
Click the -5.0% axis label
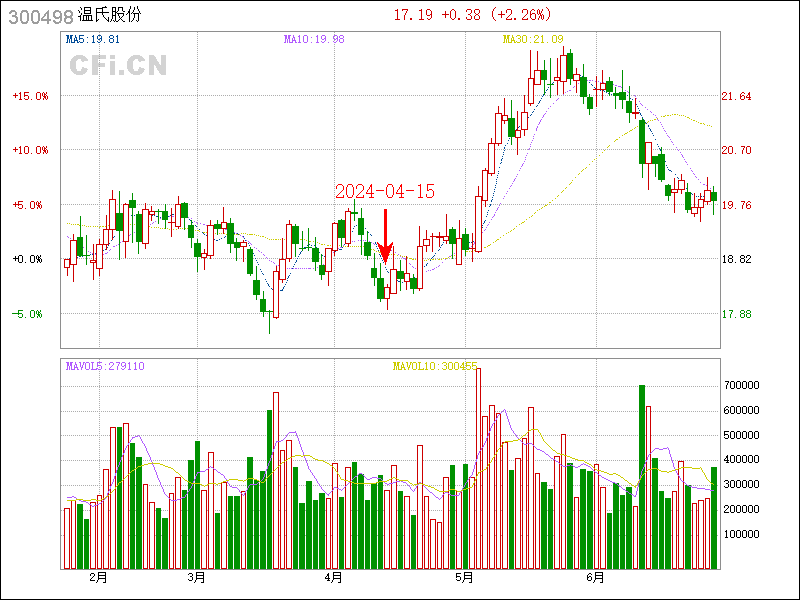27,314
